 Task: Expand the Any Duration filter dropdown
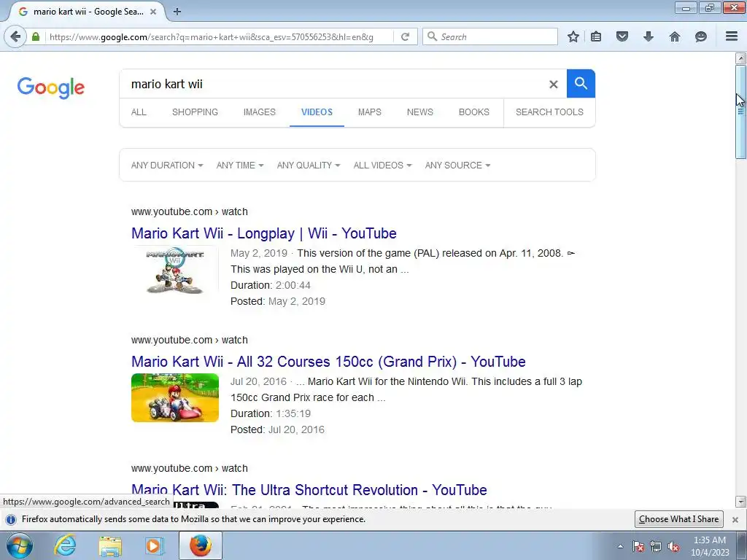coord(167,166)
